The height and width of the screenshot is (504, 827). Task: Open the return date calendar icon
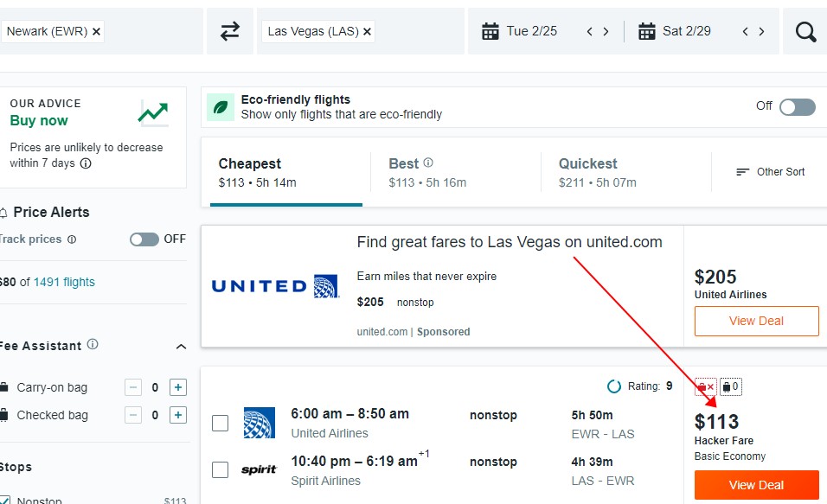tap(646, 32)
